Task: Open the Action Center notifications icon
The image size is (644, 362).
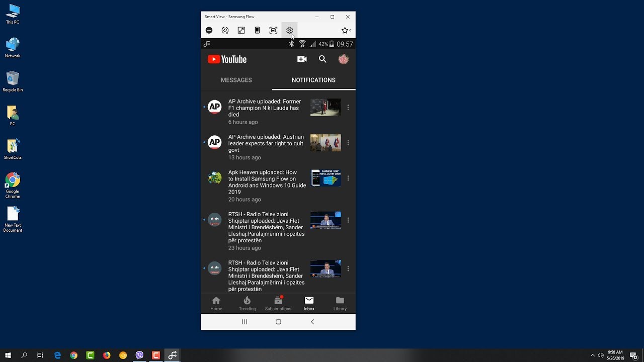Action: (x=633, y=355)
